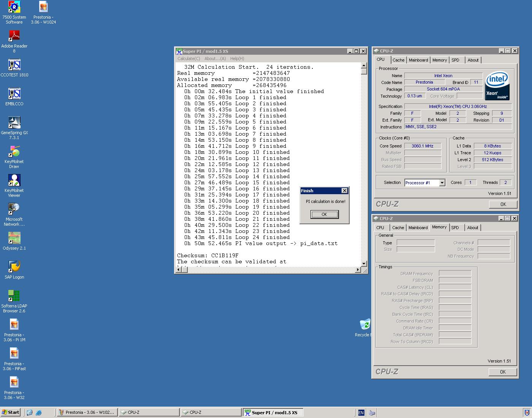Open About...(A) menu in Super PI
This screenshot has width=532, height=418.
point(215,59)
